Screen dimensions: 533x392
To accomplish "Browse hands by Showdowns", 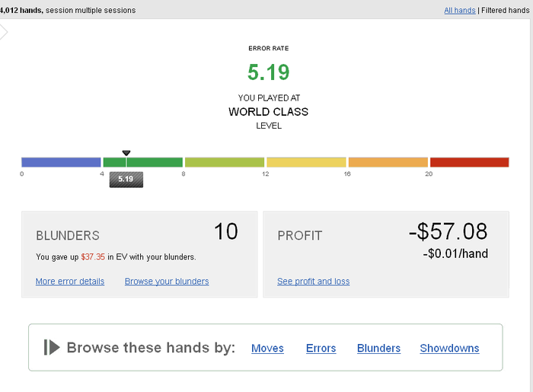I will pyautogui.click(x=449, y=348).
